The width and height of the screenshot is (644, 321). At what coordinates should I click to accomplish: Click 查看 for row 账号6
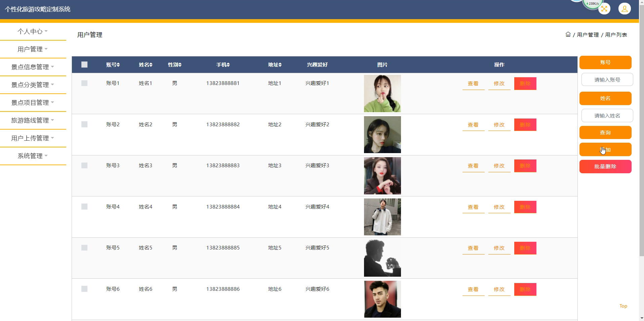tap(473, 289)
